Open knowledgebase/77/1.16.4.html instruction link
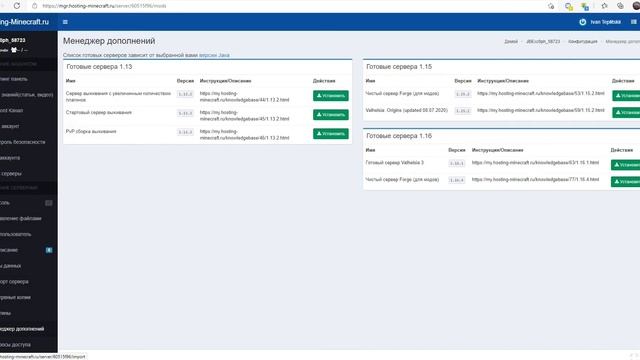The width and height of the screenshot is (640, 360). [x=536, y=179]
